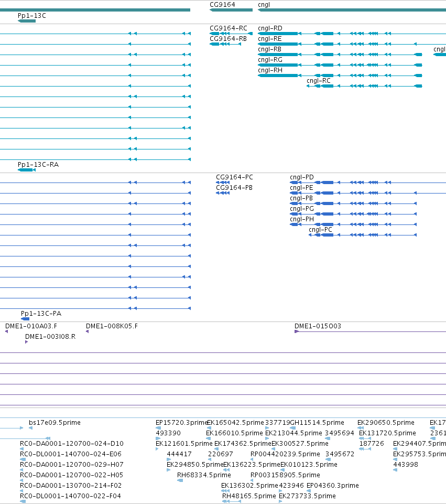Select the cngl gene bar in the top track
Viewport: 446px width, 504px height.
click(352, 10)
